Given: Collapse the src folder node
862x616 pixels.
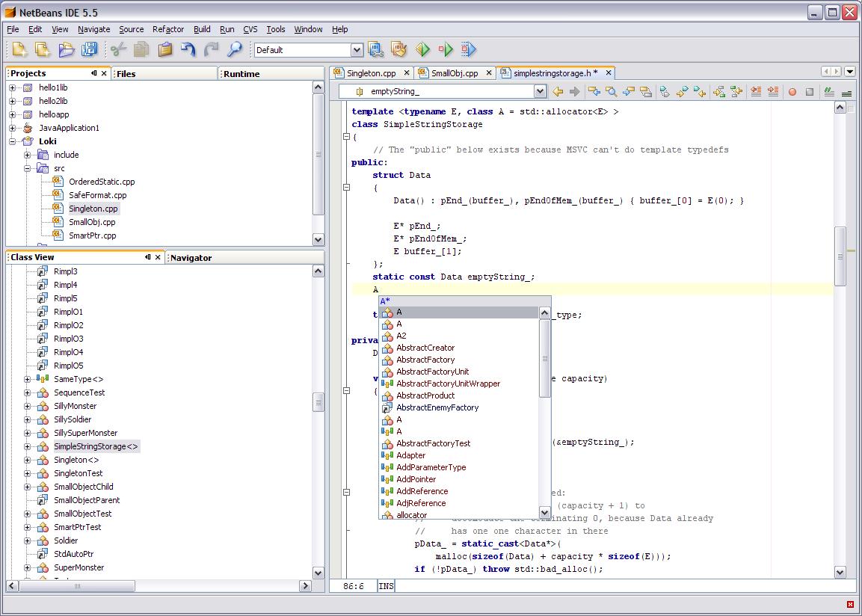Looking at the screenshot, I should click(27, 169).
